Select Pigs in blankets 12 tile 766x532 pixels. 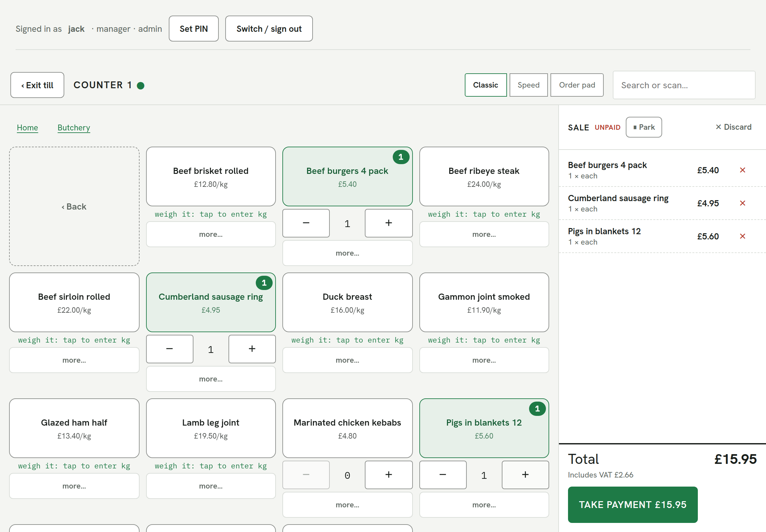484,428
